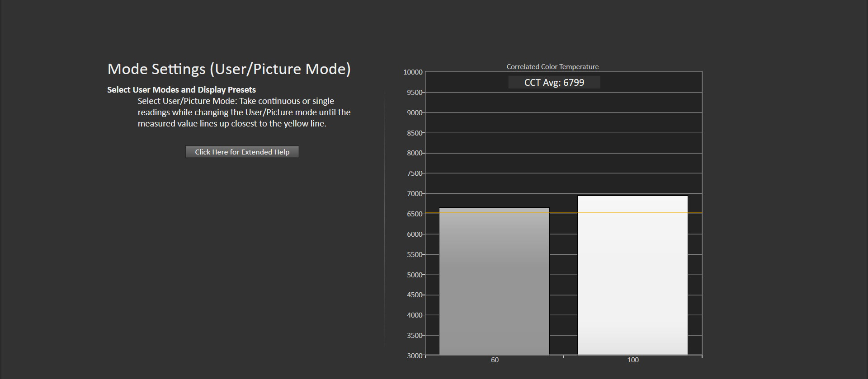Click the 6500 axis label

(x=415, y=214)
